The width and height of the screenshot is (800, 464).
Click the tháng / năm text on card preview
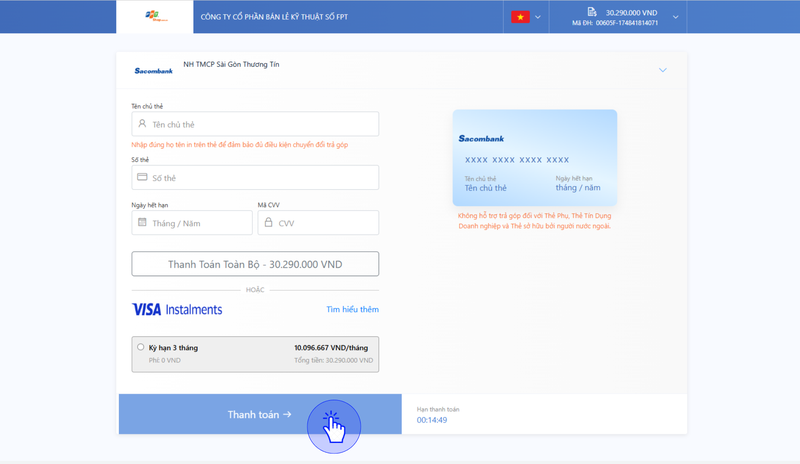[578, 188]
